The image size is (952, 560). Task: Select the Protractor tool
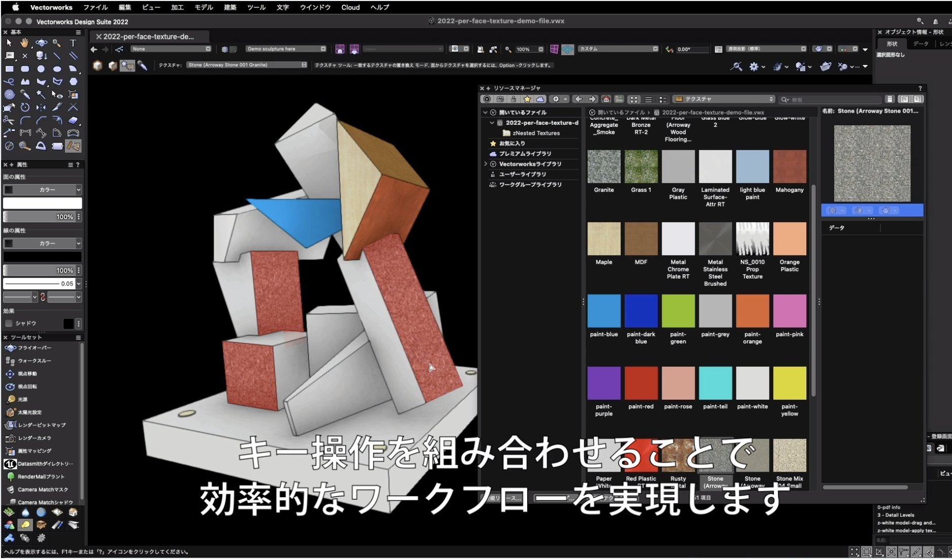[x=41, y=146]
